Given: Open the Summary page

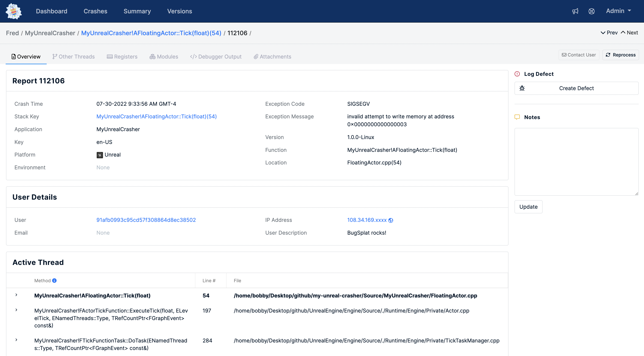Looking at the screenshot, I should [137, 11].
